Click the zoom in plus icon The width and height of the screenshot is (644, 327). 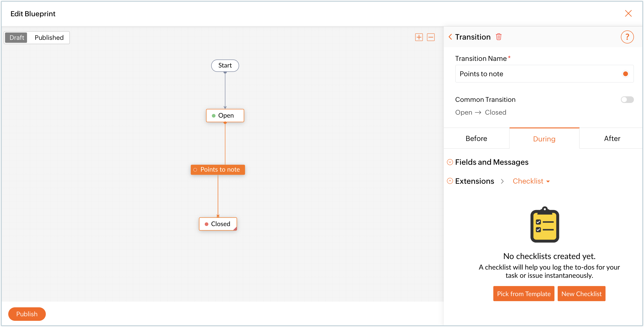pyautogui.click(x=419, y=37)
